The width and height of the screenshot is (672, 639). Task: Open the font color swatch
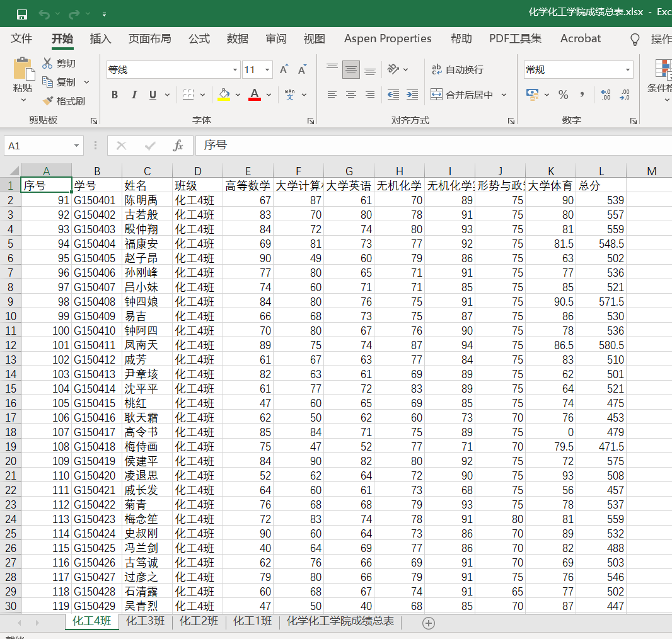[x=253, y=95]
